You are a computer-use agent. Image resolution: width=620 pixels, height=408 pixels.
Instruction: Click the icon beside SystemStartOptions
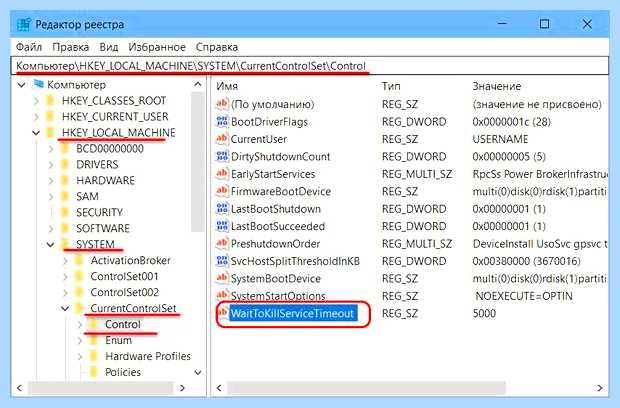click(222, 295)
